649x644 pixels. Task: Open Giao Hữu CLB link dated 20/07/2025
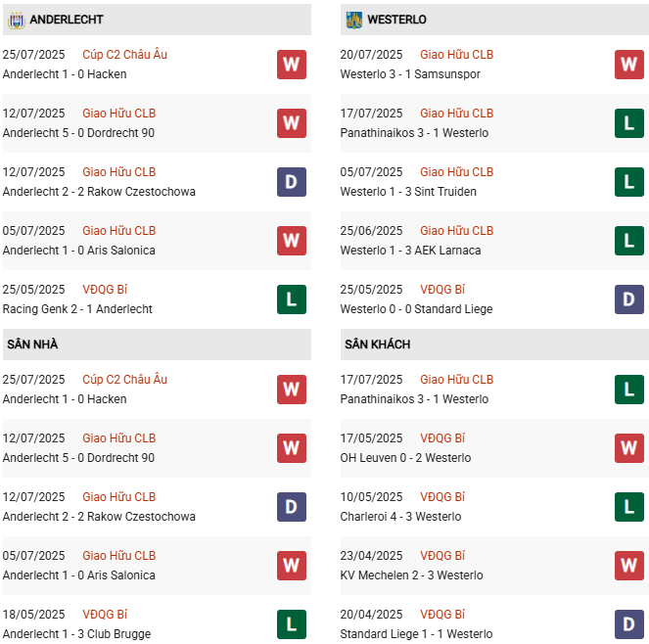click(x=456, y=55)
